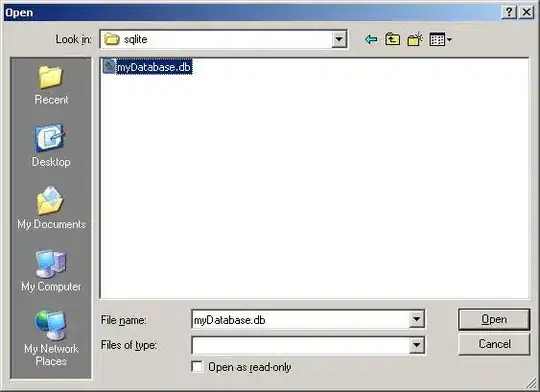Click the Files of type field

click(x=300, y=345)
